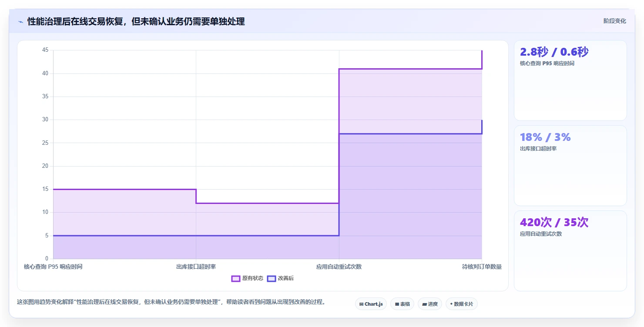The width and height of the screenshot is (644, 327).
Task: Click the 原有状态 purple legend swatch
Action: coord(236,279)
